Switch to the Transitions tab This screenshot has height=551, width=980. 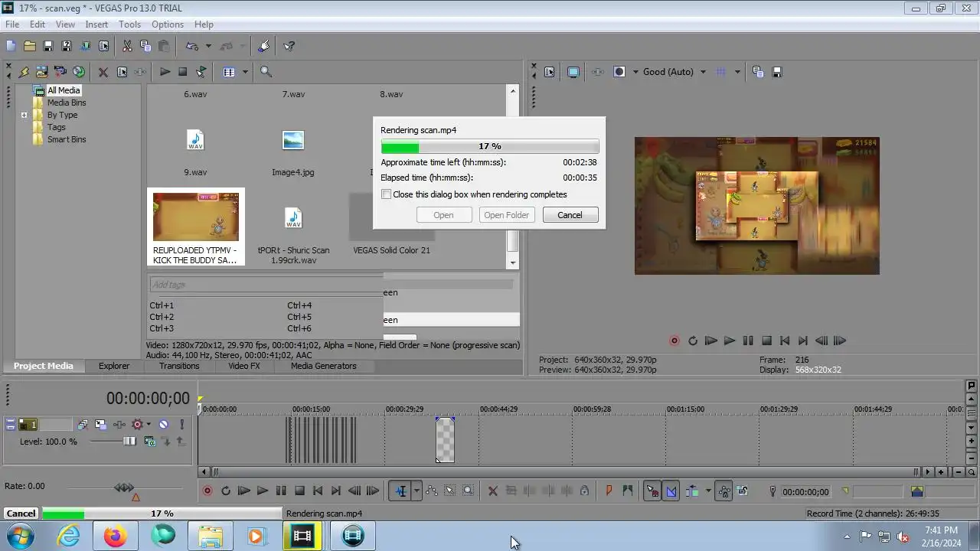point(179,366)
